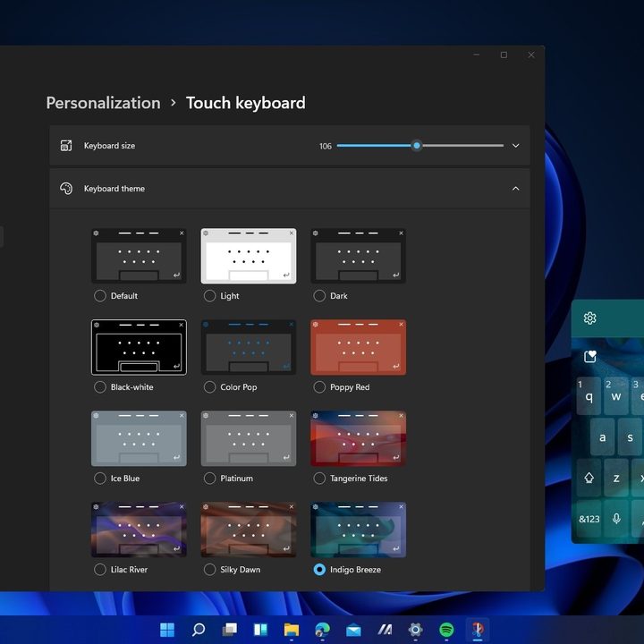
Task: Tap the microphone dictation key
Action: coord(615,519)
